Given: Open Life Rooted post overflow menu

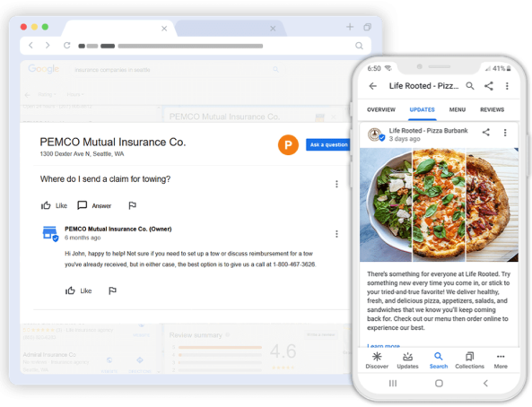Looking at the screenshot, I should point(505,133).
